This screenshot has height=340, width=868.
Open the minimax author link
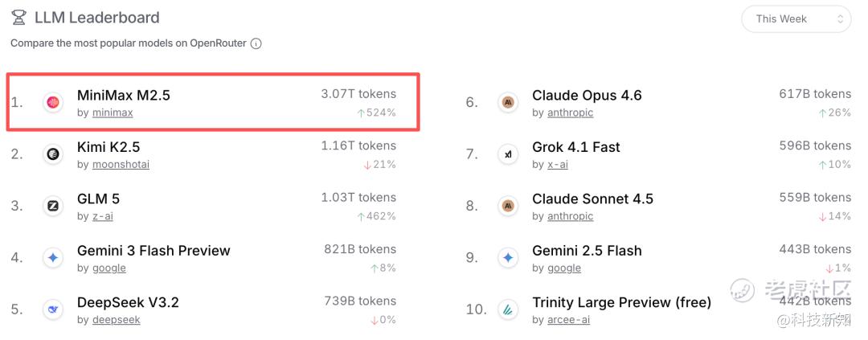tap(113, 113)
